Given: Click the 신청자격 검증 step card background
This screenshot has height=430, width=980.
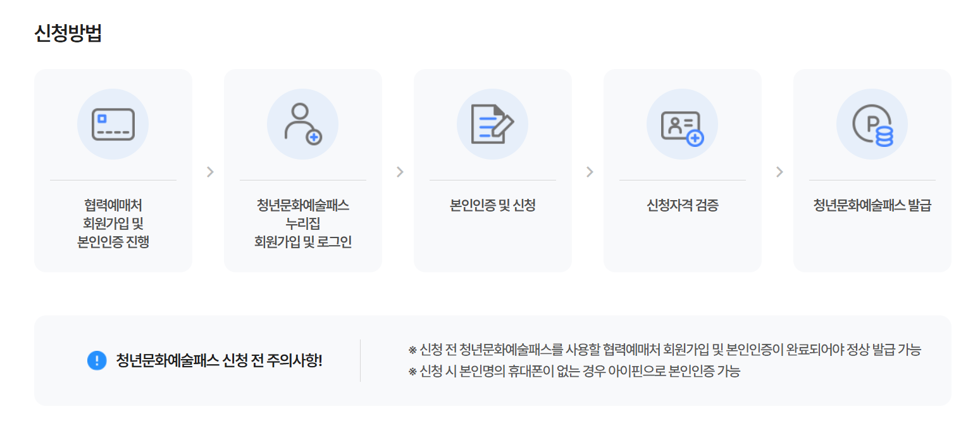Looking at the screenshot, I should pos(683,170).
